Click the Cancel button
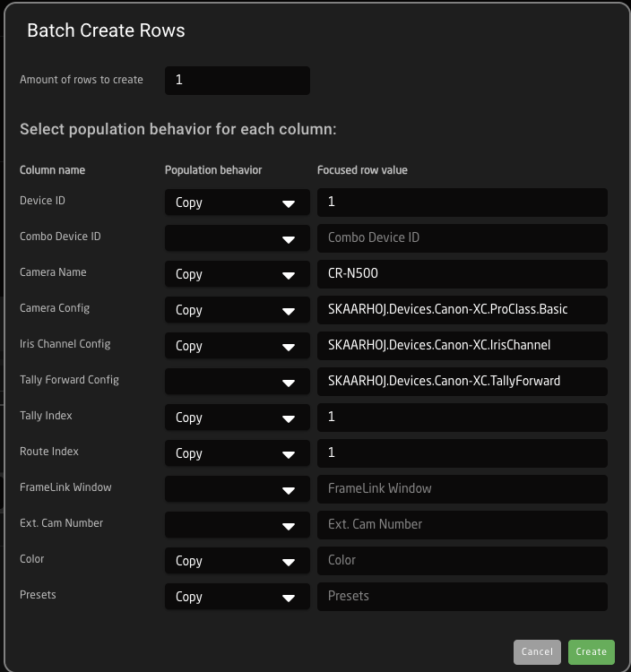Viewport: 631px width, 672px height. coord(537,652)
